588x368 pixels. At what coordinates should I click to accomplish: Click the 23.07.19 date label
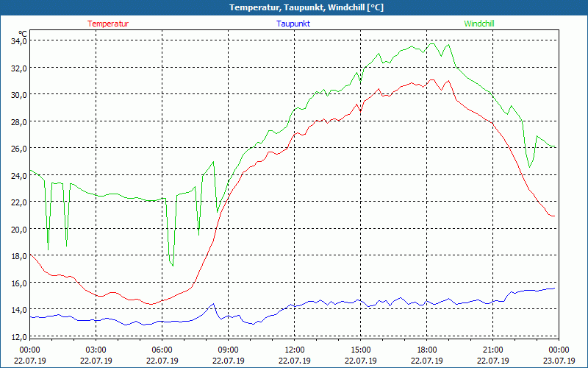tap(559, 361)
